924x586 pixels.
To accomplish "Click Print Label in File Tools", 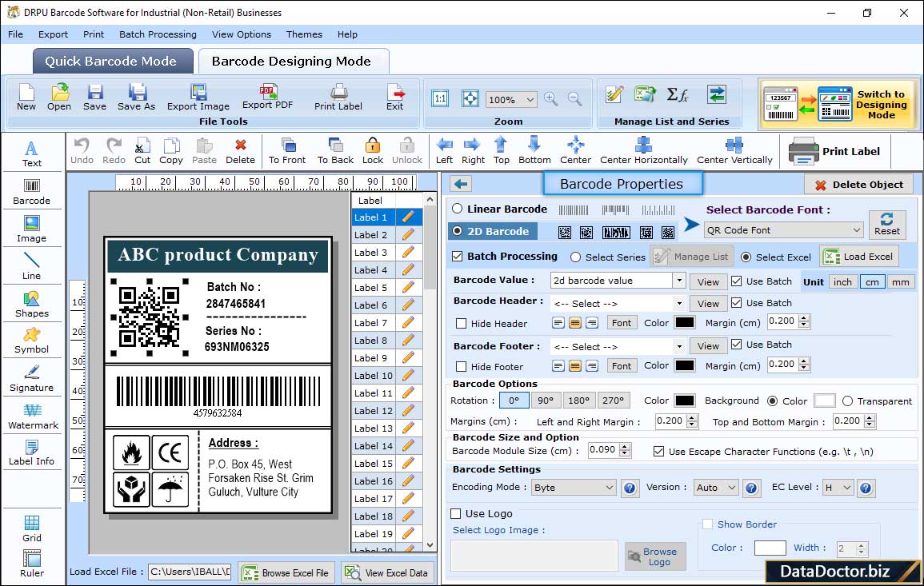I will pos(338,98).
